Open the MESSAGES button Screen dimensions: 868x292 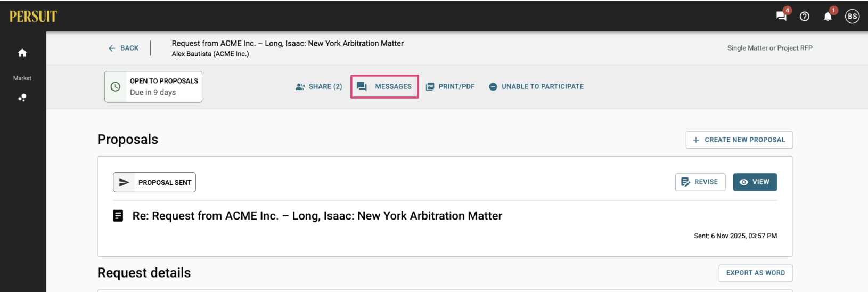pos(384,86)
